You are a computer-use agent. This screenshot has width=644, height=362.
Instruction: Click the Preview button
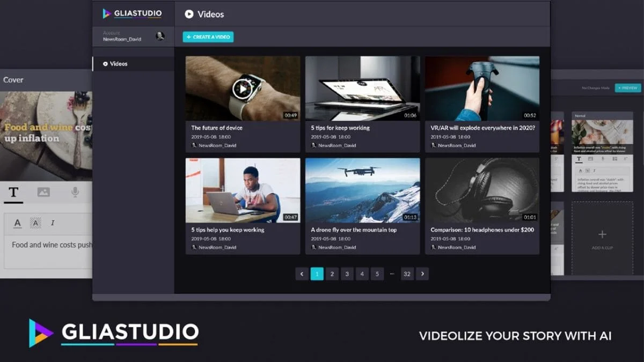tap(628, 88)
